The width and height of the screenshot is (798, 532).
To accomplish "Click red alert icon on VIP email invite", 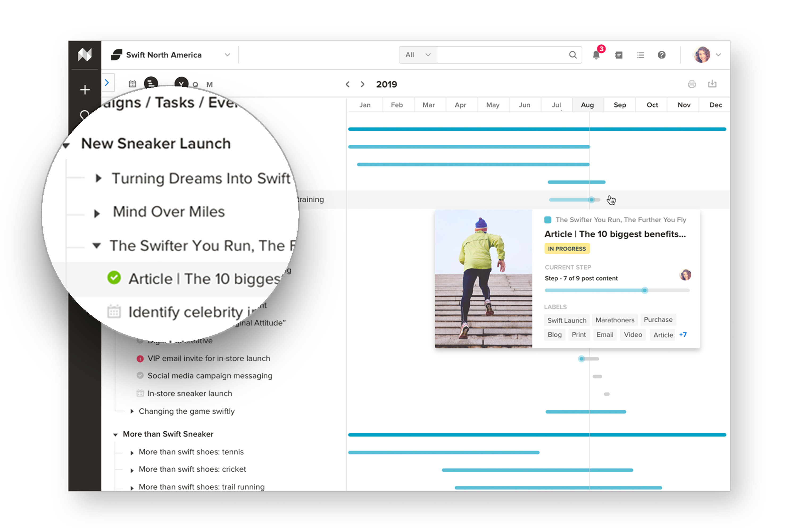I will 140,359.
